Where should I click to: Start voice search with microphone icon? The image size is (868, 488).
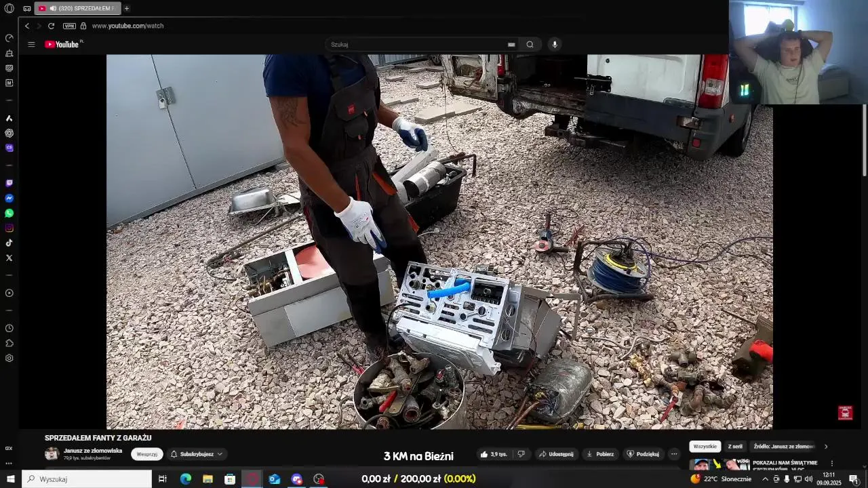pyautogui.click(x=555, y=45)
